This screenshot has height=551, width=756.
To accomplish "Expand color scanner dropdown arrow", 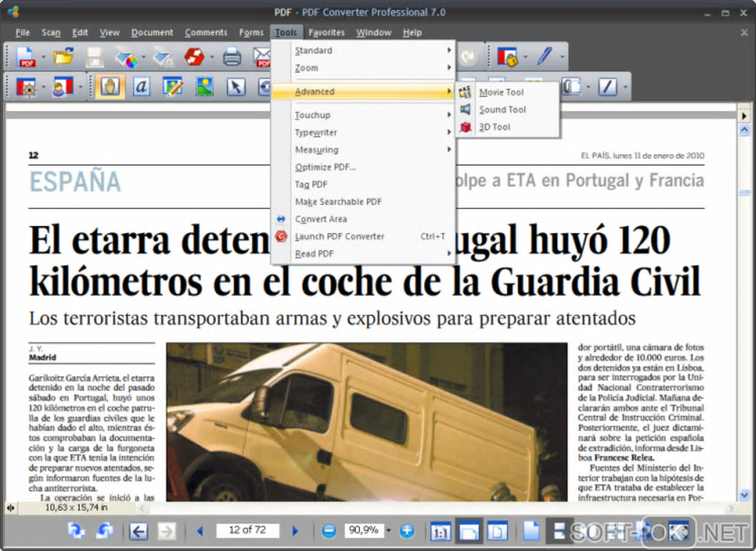I will 143,57.
